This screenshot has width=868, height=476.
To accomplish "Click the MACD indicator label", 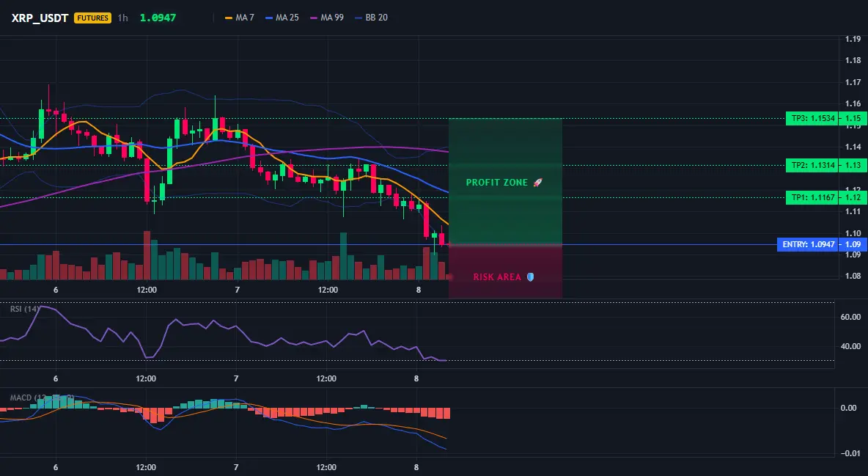I will (42, 398).
